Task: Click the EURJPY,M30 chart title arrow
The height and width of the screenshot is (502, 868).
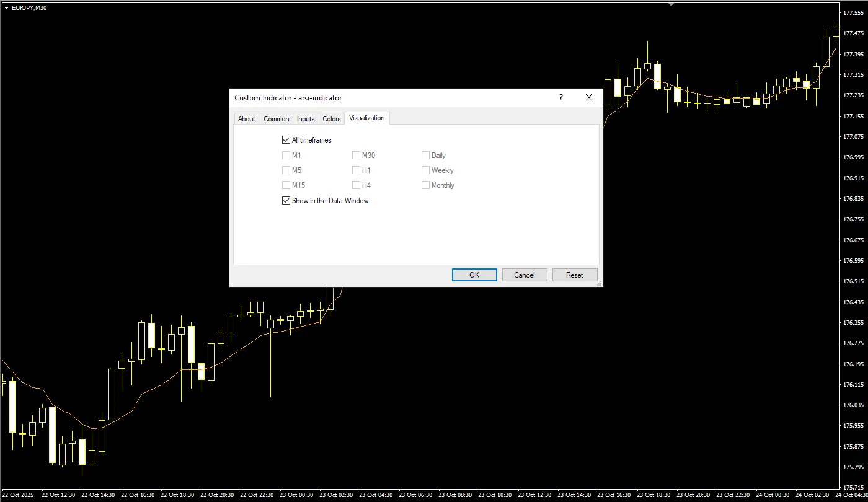Action: 6,7
